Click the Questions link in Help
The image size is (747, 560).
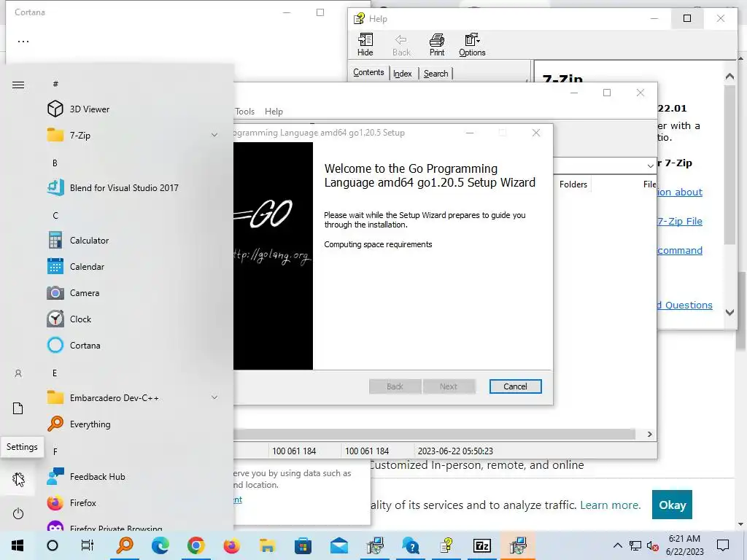685,306
